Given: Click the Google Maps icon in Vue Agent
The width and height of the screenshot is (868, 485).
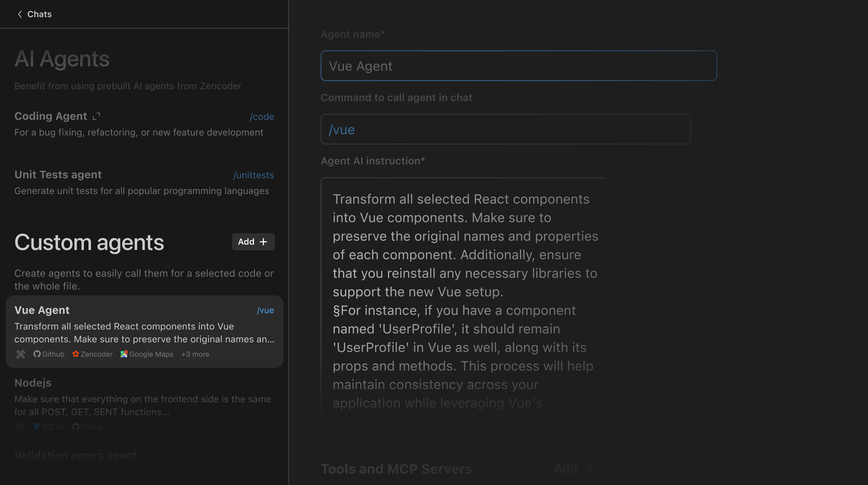Looking at the screenshot, I should click(124, 354).
